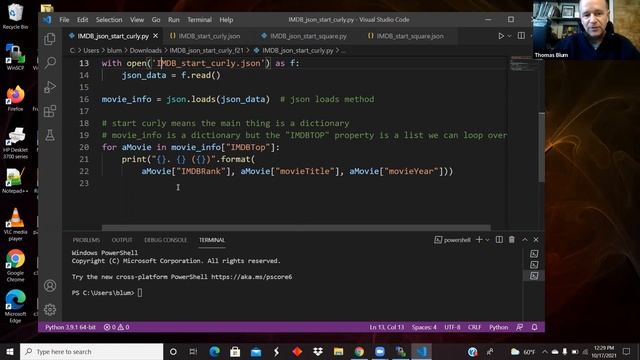This screenshot has height=360, width=640.
Task: Change indentation via Spaces: 4
Action: click(x=424, y=327)
